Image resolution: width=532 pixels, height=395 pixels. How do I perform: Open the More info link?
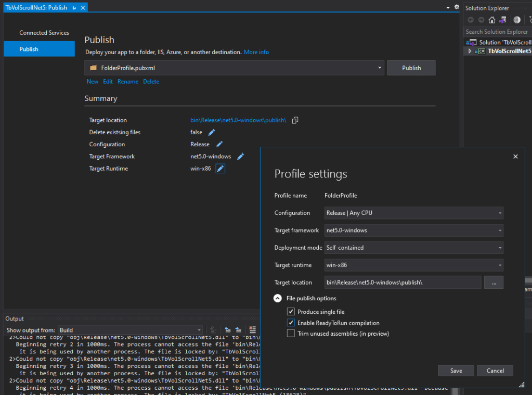click(x=256, y=52)
